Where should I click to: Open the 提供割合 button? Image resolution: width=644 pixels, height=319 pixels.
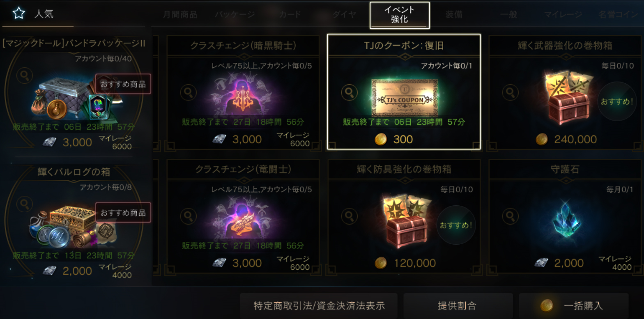(x=458, y=305)
